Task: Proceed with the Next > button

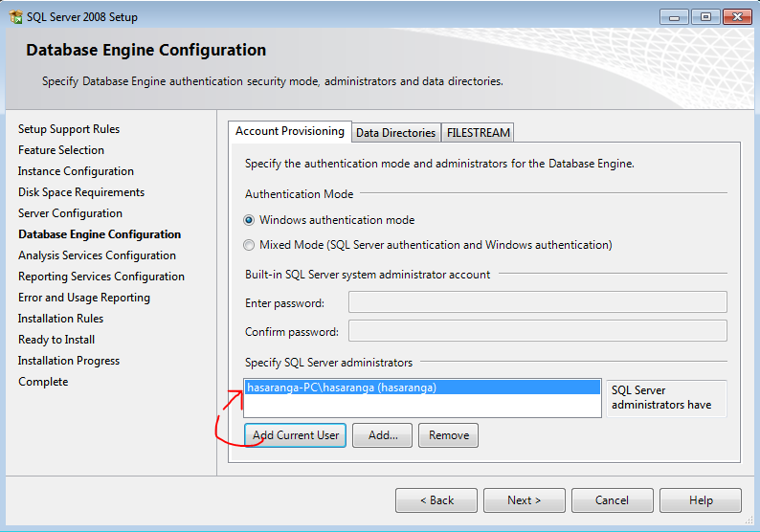Action: [x=525, y=500]
